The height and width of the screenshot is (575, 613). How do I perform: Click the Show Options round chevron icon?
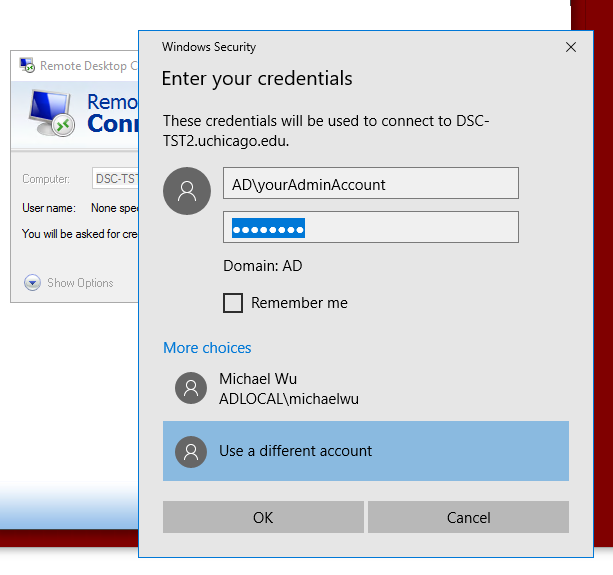point(32,283)
